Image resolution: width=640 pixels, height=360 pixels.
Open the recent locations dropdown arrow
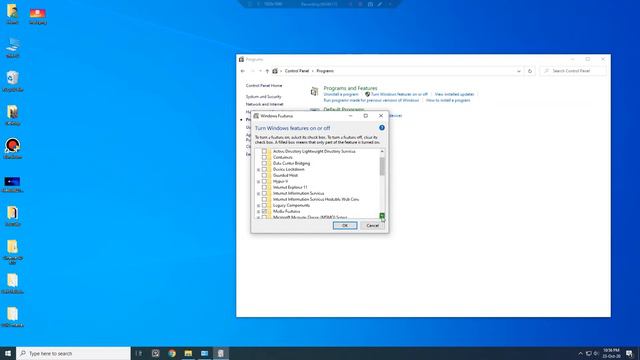260,71
